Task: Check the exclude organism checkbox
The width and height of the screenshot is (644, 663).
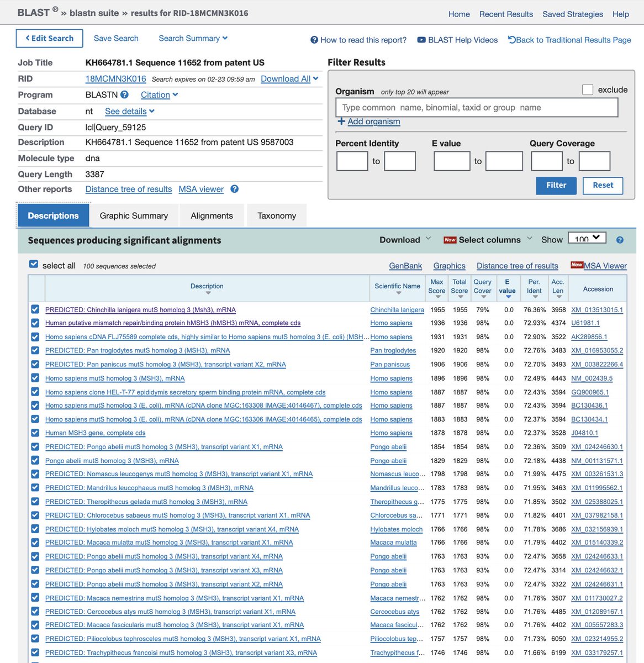Action: pyautogui.click(x=588, y=90)
